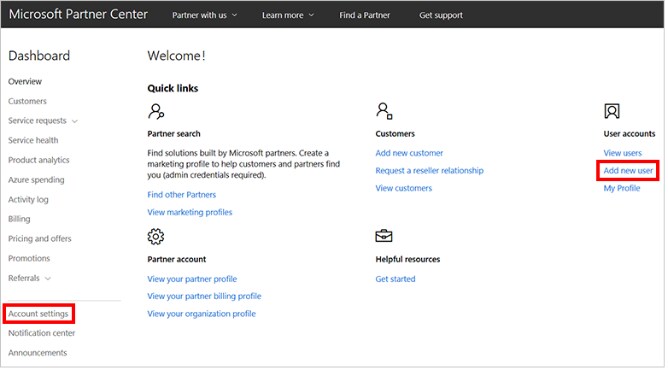The image size is (668, 370).
Task: Open Get support in top bar
Action: coord(441,15)
